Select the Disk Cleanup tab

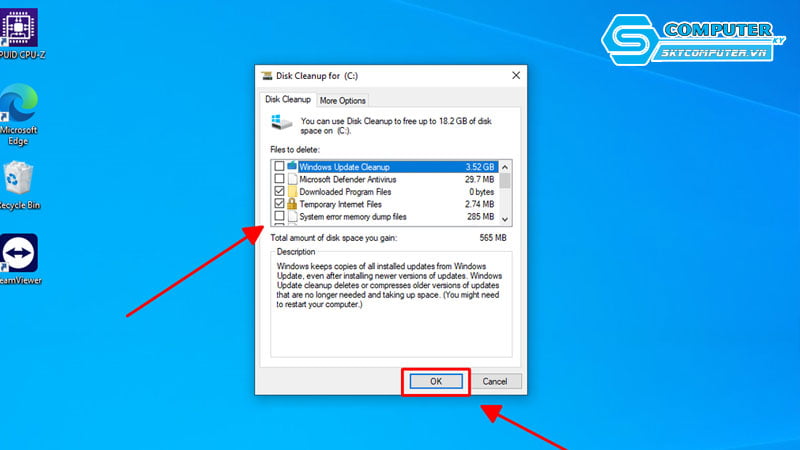click(287, 99)
